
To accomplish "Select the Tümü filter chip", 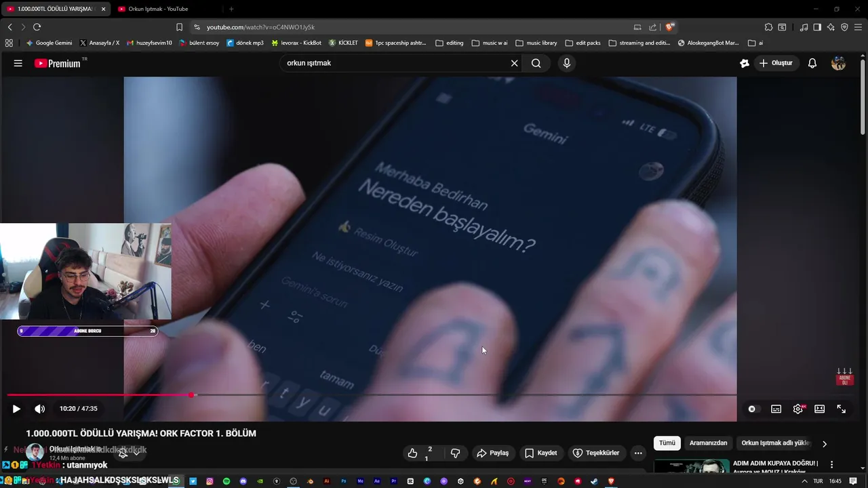I will point(667,443).
